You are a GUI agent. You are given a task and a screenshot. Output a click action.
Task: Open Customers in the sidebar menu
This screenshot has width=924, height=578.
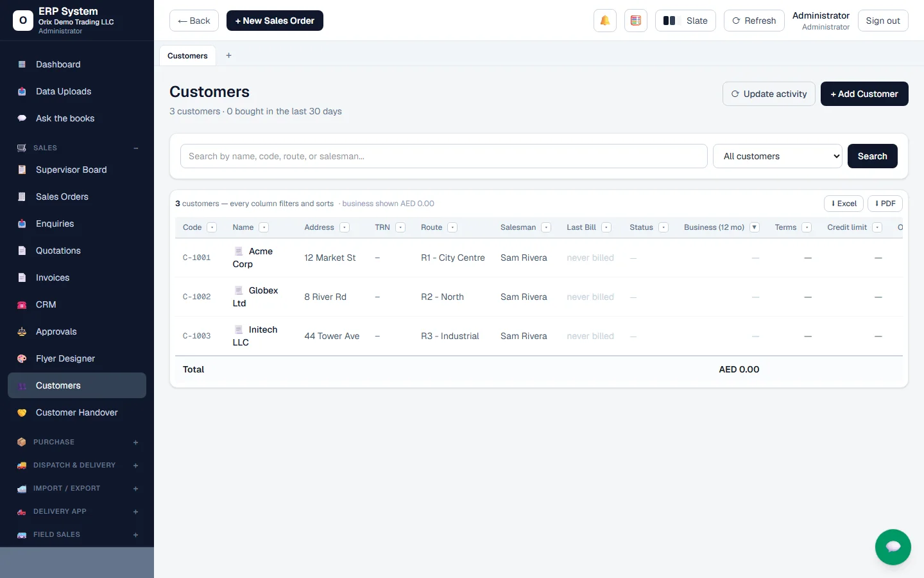click(77, 385)
